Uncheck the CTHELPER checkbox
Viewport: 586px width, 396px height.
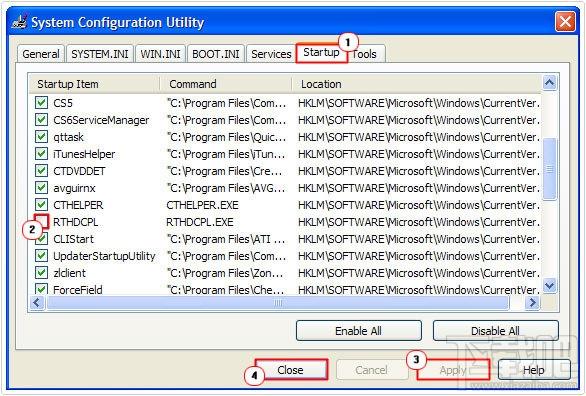tap(41, 205)
